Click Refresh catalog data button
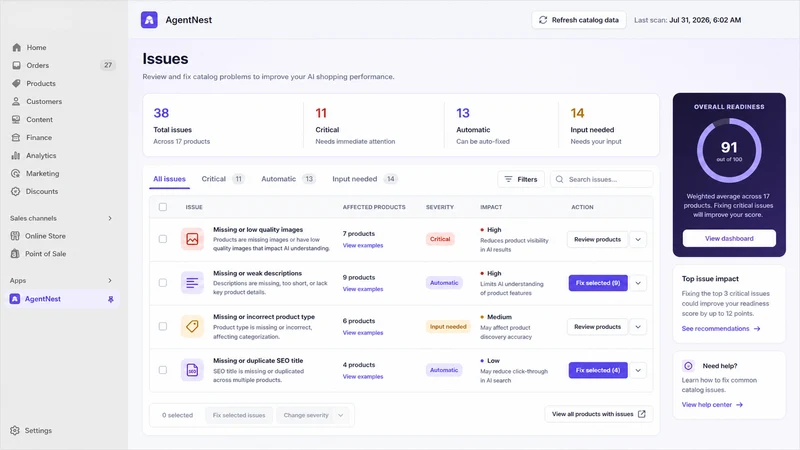The height and width of the screenshot is (450, 800). [579, 20]
